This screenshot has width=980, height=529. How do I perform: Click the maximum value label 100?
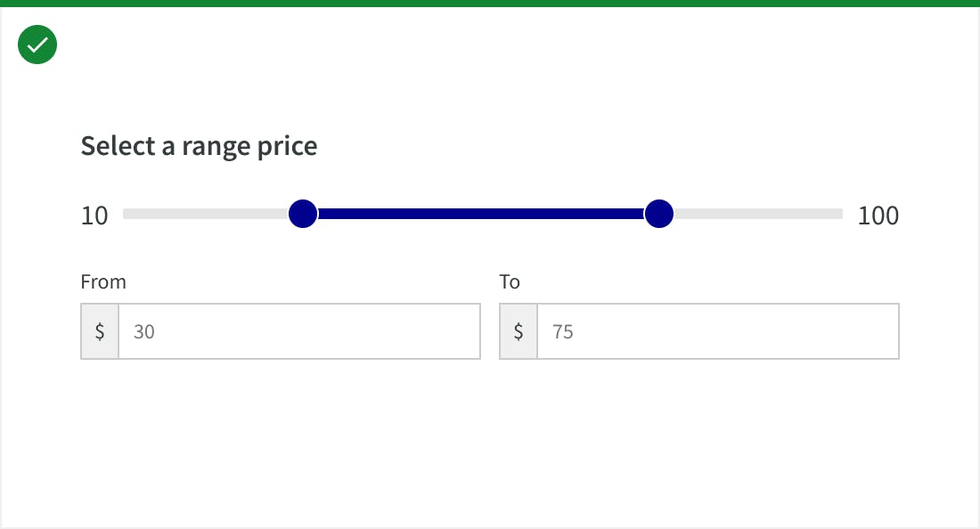point(878,216)
